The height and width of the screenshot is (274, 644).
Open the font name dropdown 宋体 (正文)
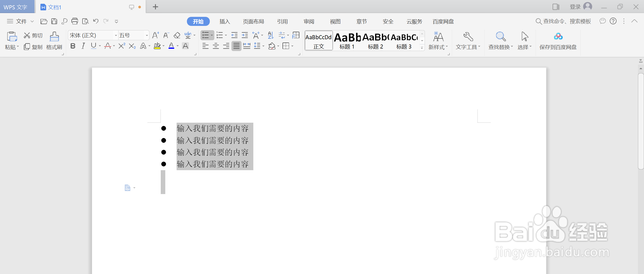116,35
